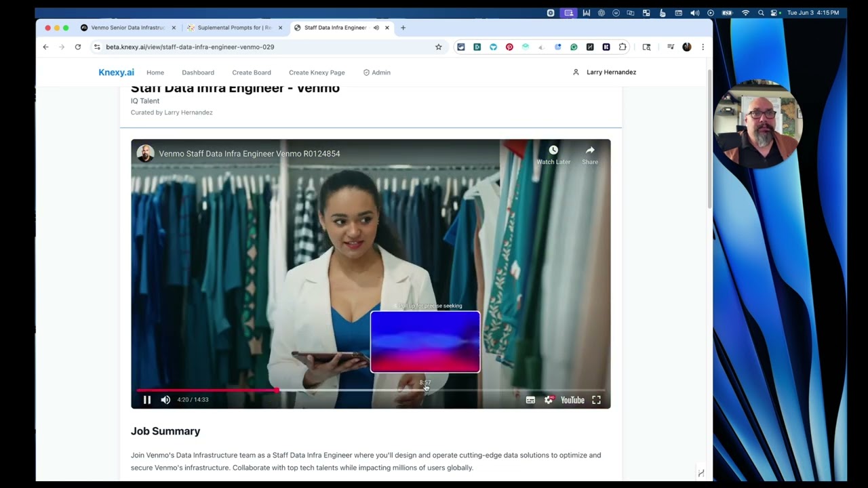This screenshot has height=488, width=868.
Task: Open a new browser tab
Action: (403, 28)
